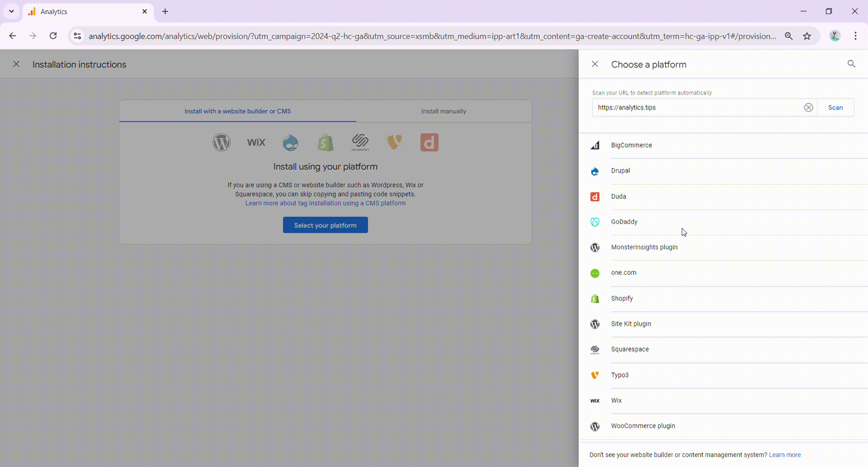The width and height of the screenshot is (868, 467).
Task: Open Chrome's three-dot menu
Action: point(855,36)
